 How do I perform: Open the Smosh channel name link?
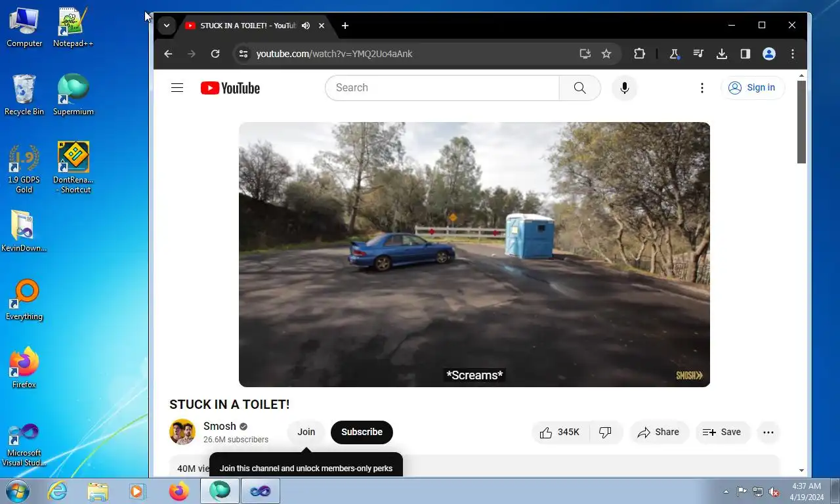click(219, 426)
